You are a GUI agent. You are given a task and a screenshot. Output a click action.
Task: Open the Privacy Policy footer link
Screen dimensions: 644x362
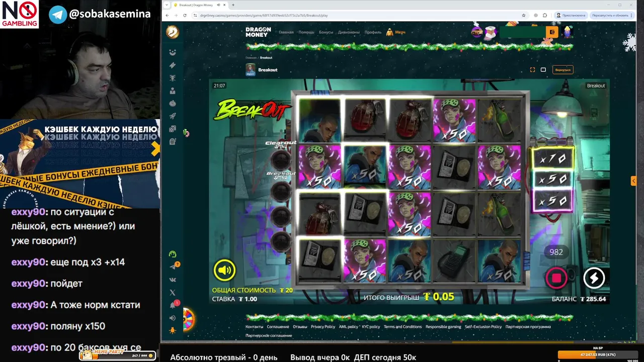323,327
